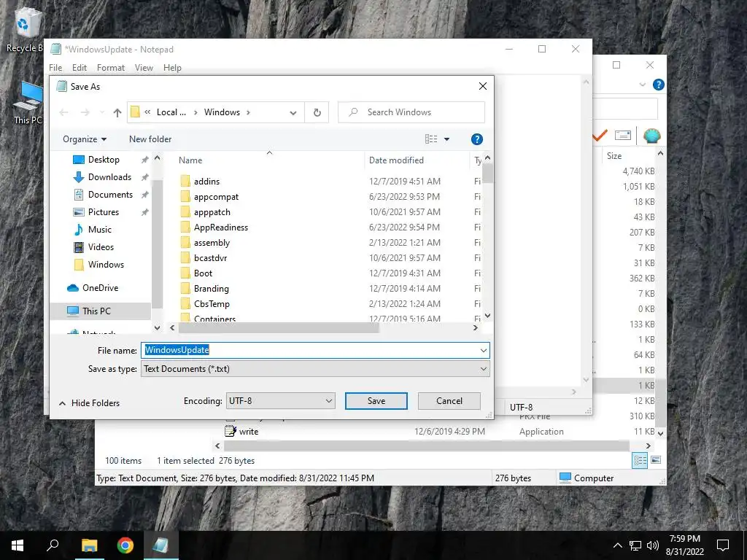Change view layout icon in Save As
747x560 pixels.
click(431, 139)
